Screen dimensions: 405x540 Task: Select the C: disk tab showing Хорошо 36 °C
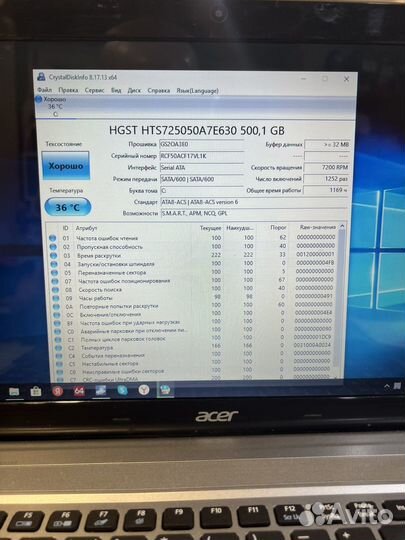56,106
